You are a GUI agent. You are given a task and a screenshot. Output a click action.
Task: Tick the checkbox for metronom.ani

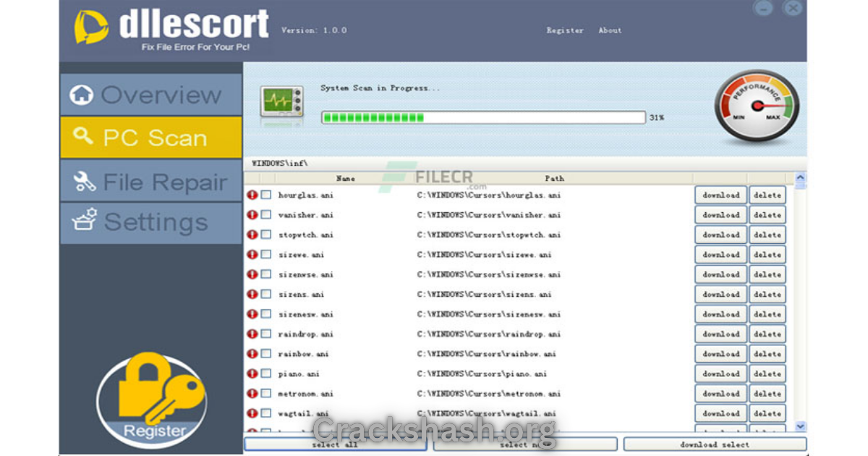(266, 394)
